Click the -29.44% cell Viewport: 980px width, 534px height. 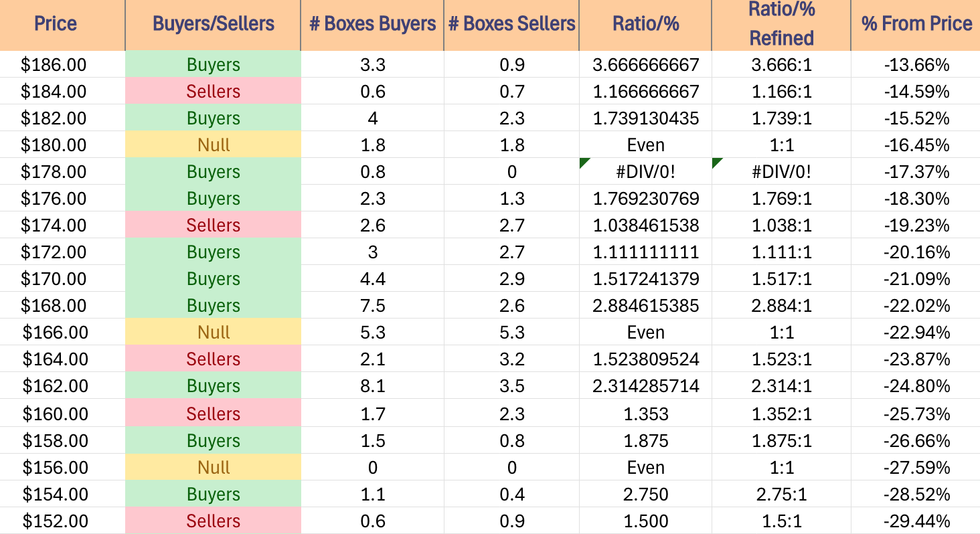coord(916,521)
